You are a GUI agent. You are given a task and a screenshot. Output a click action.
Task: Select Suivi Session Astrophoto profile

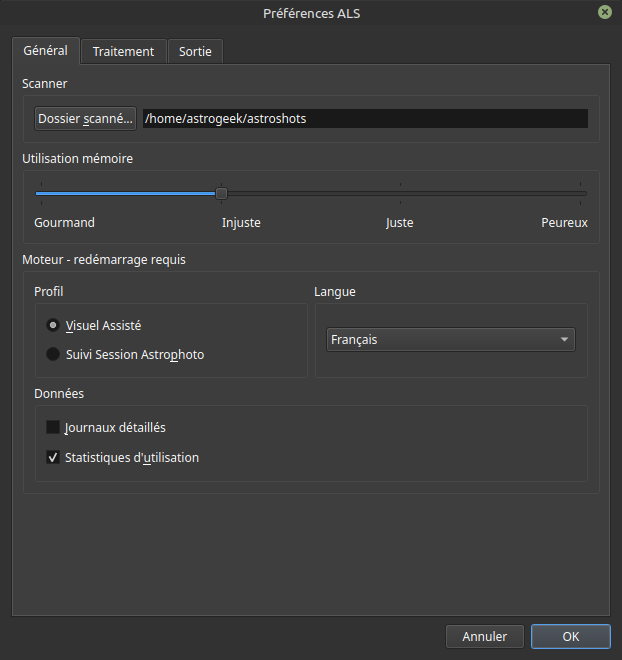(x=52, y=354)
